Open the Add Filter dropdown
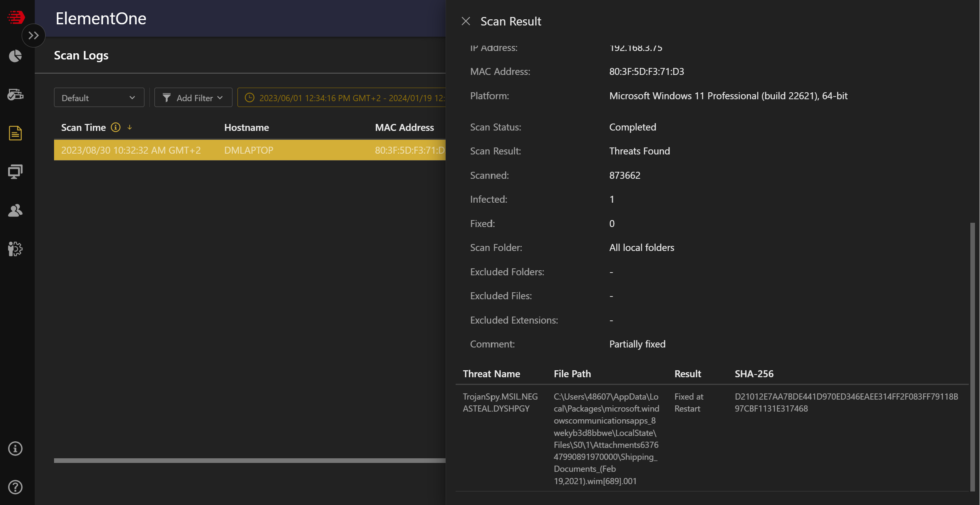980x505 pixels. point(193,98)
